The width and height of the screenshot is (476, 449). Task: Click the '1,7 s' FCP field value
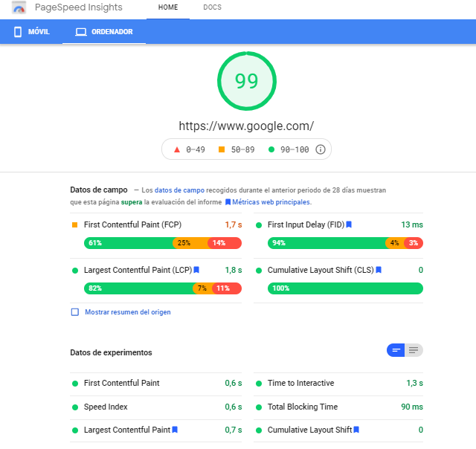click(x=234, y=224)
